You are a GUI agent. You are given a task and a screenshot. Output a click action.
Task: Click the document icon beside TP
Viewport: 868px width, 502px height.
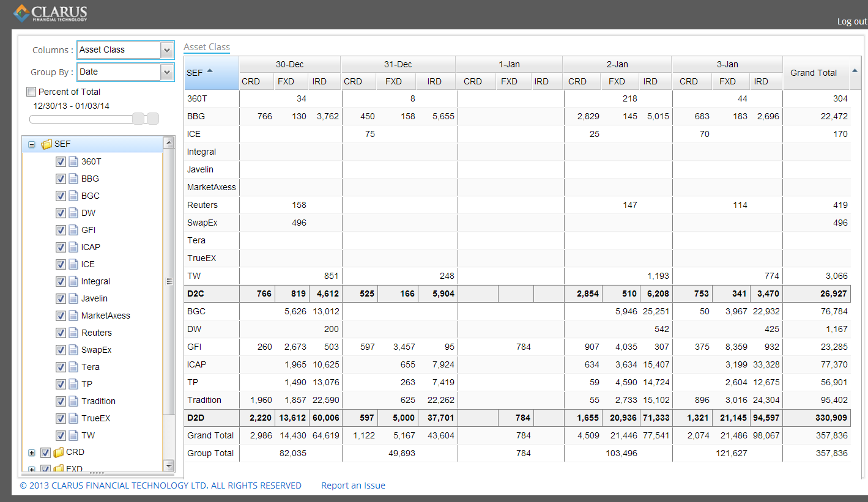73,384
